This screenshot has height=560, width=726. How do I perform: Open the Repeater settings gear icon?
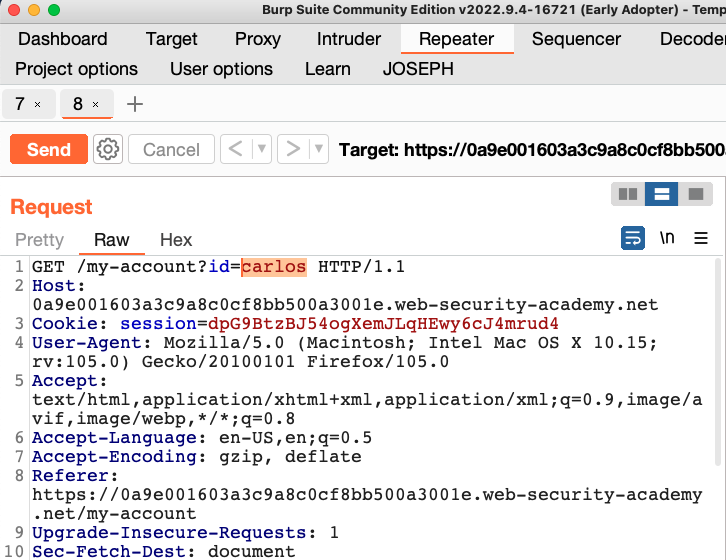click(107, 149)
